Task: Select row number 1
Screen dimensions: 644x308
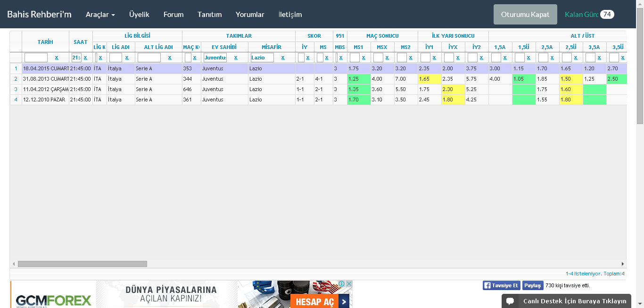Action: pyautogui.click(x=16, y=68)
